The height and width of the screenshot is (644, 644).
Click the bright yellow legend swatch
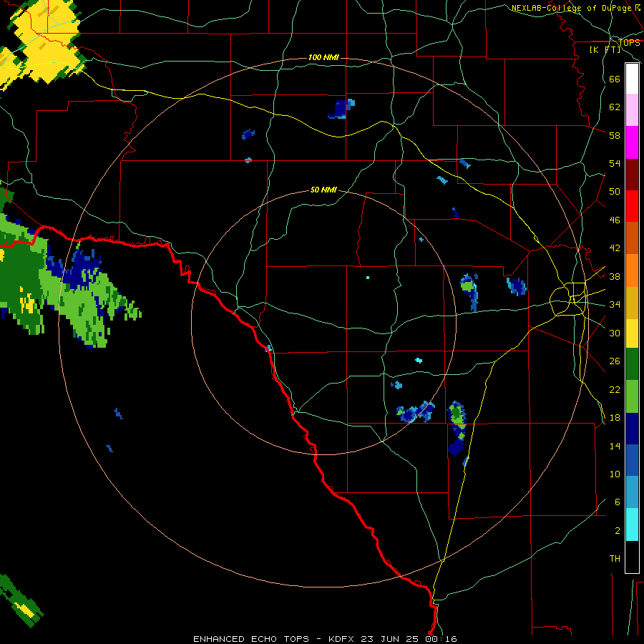click(632, 333)
